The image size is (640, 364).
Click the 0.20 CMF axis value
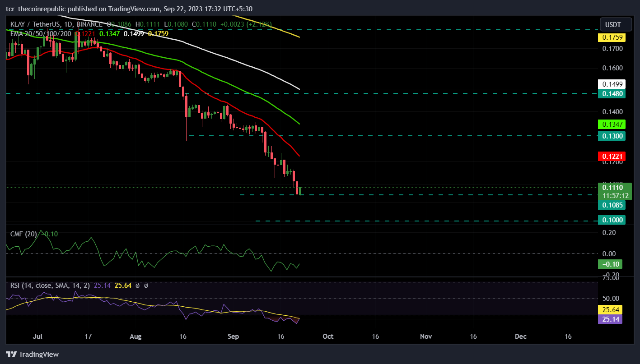(x=610, y=233)
